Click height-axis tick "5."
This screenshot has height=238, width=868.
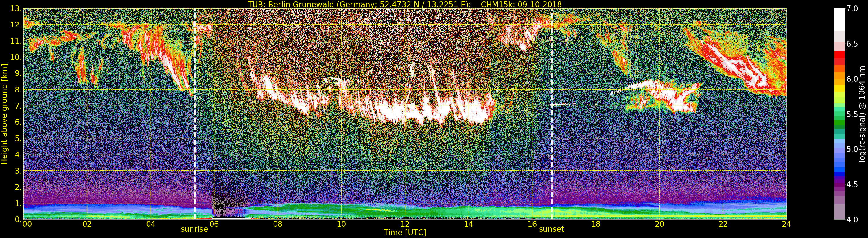click(18, 139)
